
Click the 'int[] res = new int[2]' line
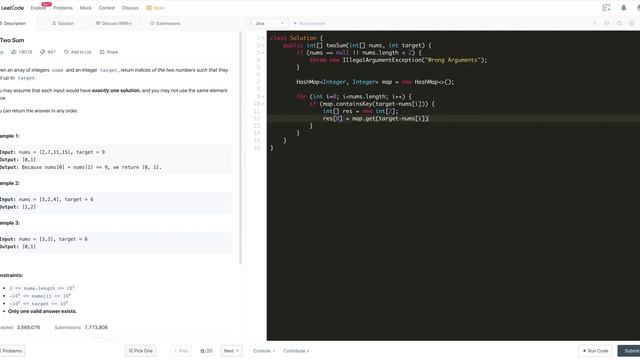point(360,111)
